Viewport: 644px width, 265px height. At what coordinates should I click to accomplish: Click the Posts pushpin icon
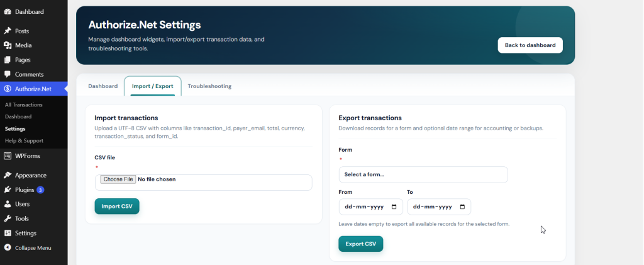coord(8,31)
